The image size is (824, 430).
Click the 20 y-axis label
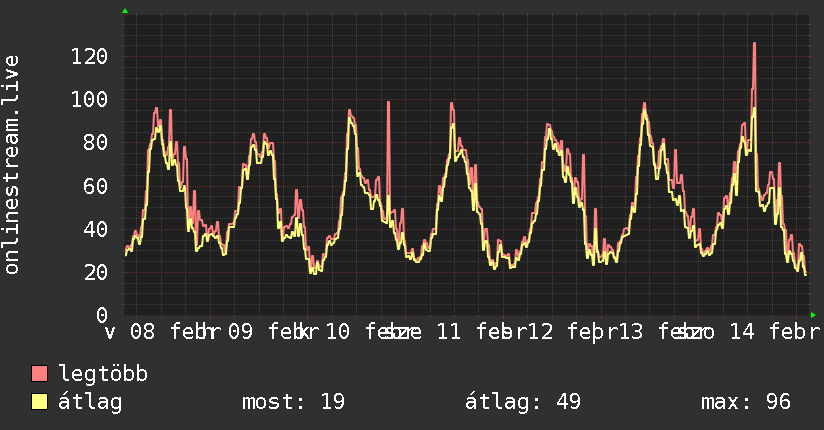[96, 272]
